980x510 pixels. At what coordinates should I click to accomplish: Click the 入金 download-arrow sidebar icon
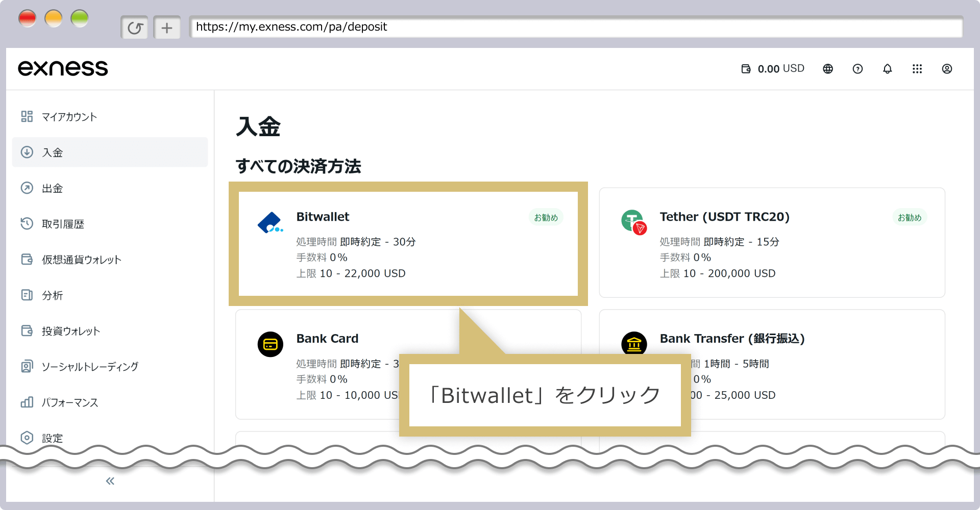[x=27, y=152]
